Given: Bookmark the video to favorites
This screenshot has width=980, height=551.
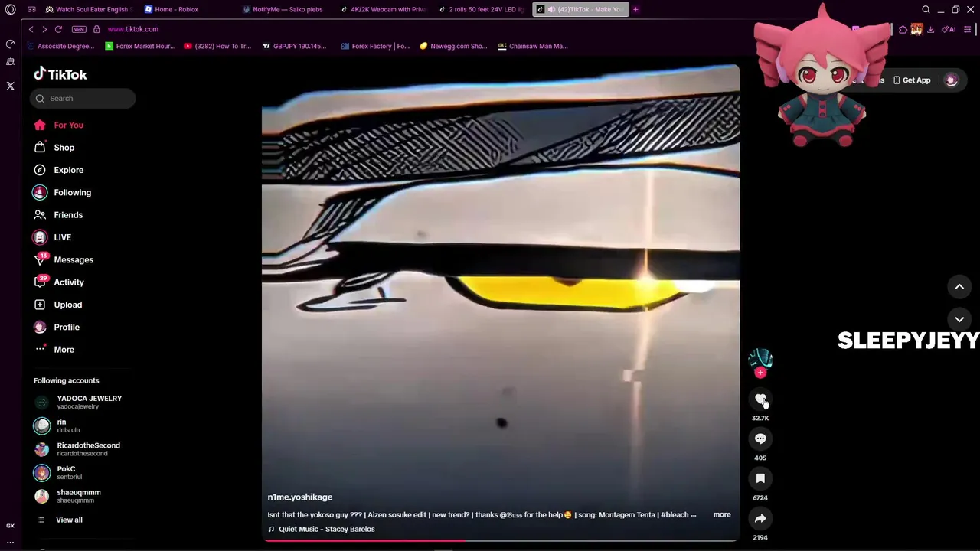Looking at the screenshot, I should (x=760, y=478).
